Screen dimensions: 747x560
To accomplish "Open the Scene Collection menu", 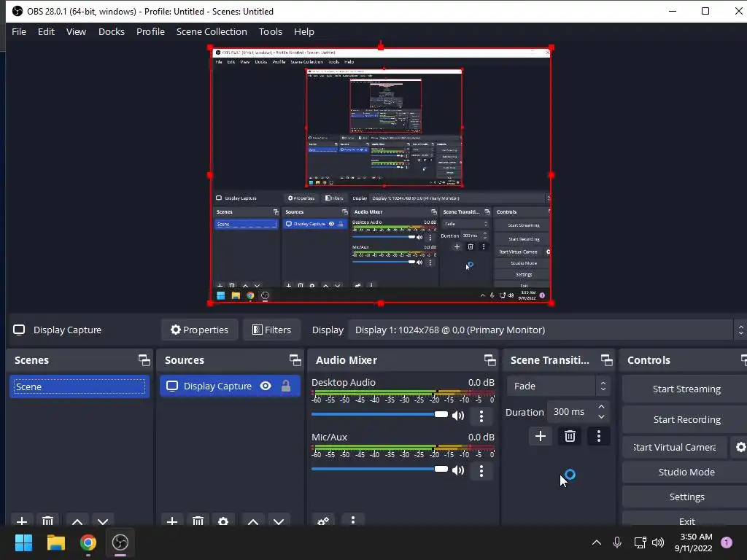I will click(212, 31).
